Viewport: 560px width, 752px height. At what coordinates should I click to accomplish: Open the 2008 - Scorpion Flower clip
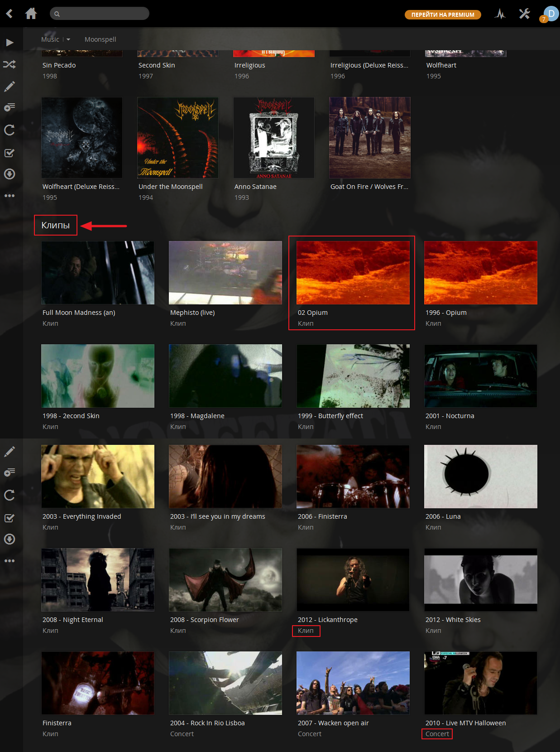[x=225, y=580]
